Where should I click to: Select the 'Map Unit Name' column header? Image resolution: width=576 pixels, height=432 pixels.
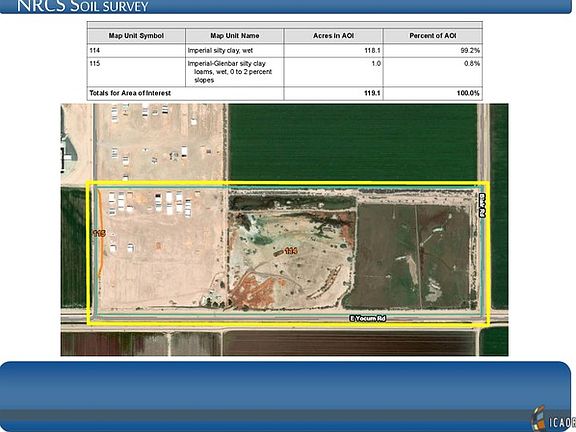click(x=235, y=36)
